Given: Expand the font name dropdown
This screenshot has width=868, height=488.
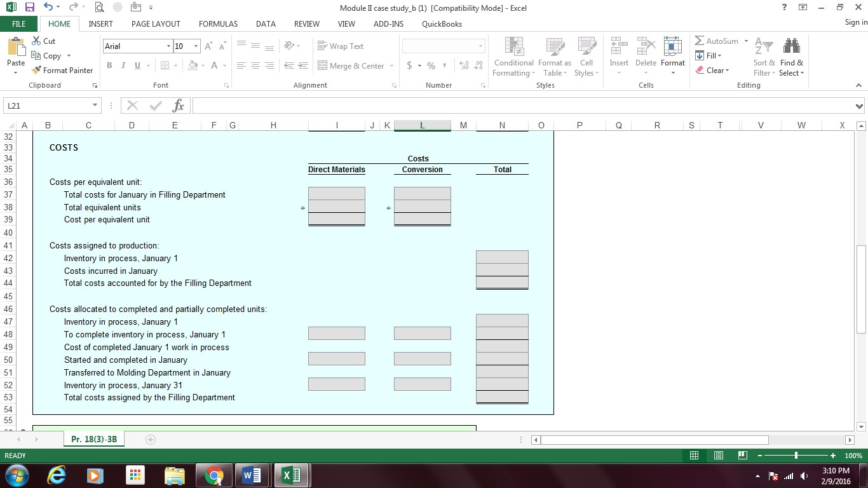Looking at the screenshot, I should pos(168,46).
